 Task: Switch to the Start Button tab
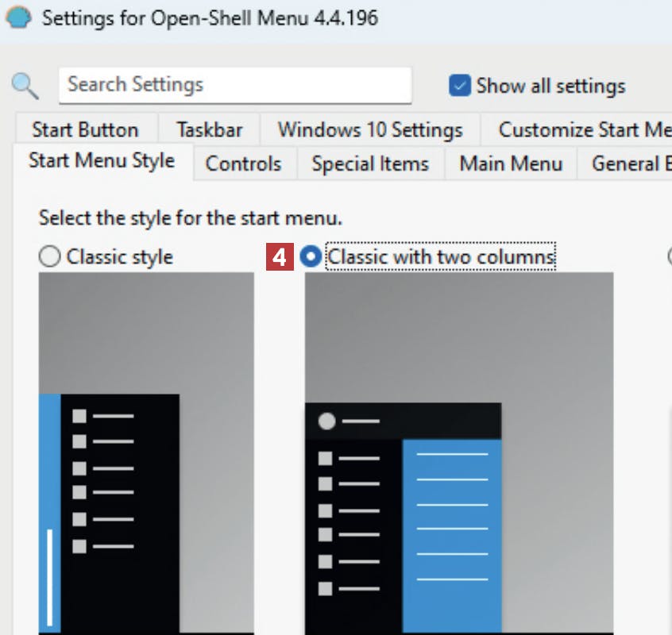(85, 129)
